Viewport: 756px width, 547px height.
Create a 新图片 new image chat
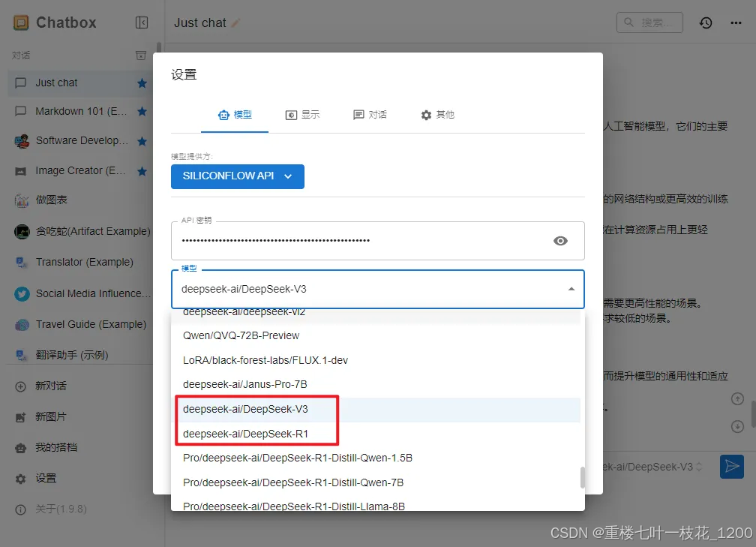[79, 417]
